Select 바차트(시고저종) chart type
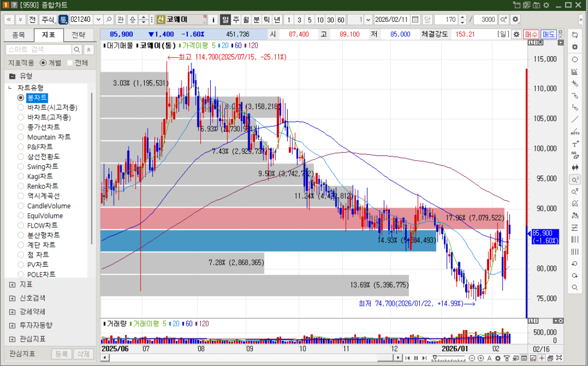The height and width of the screenshot is (366, 588). [21, 107]
